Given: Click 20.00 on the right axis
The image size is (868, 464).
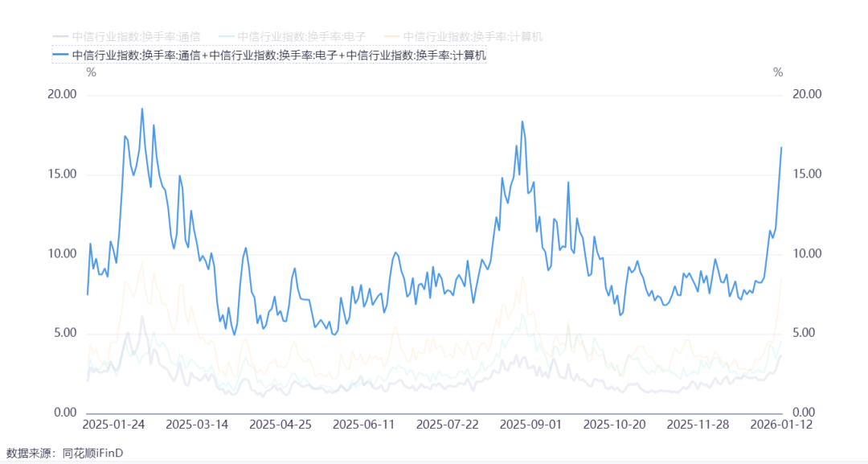Looking at the screenshot, I should point(807,94).
